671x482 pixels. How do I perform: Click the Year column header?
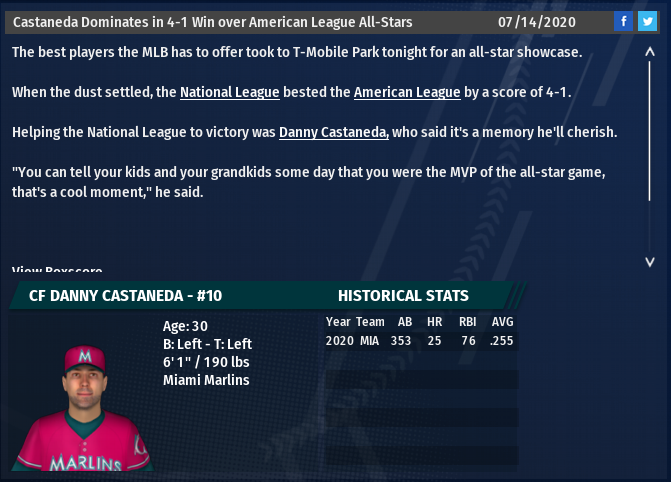point(338,322)
